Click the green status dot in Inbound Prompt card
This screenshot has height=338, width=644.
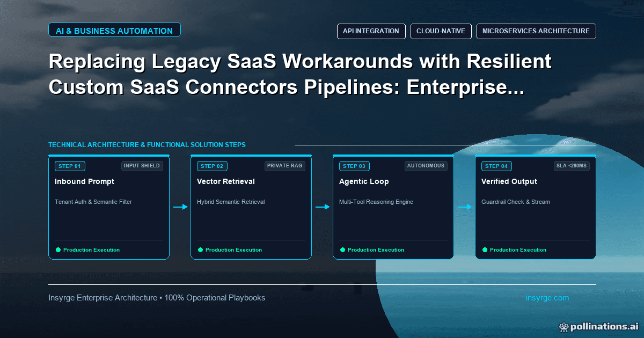58,249
